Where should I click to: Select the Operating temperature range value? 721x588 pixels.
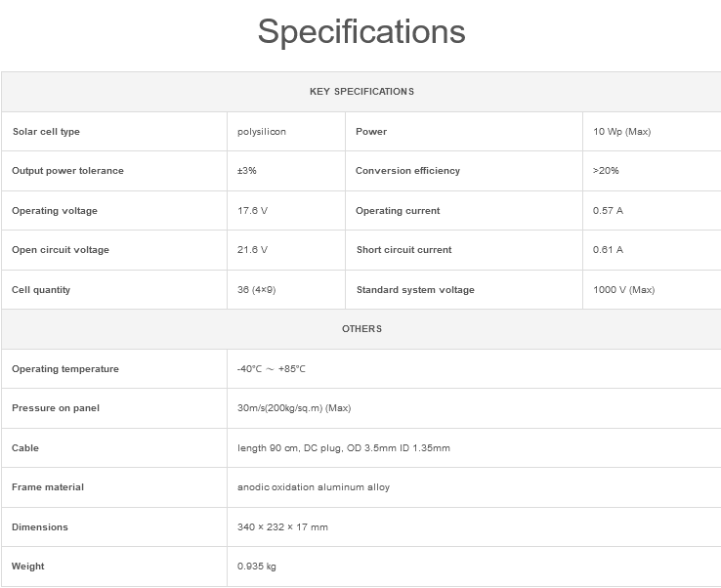[272, 368]
